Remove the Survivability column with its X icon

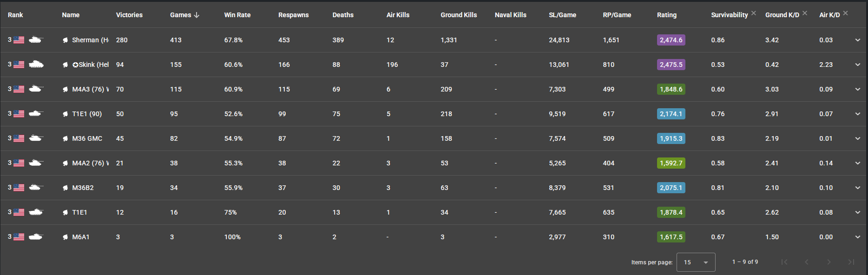754,13
